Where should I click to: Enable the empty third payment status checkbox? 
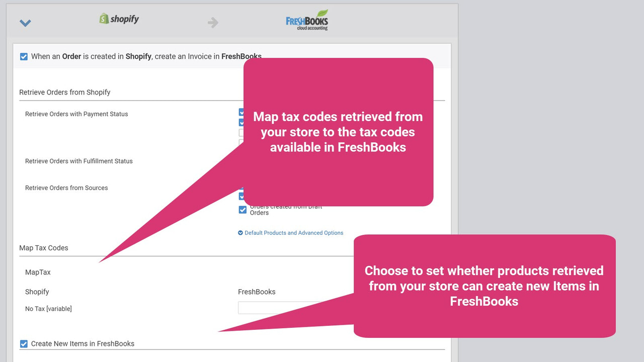(242, 132)
